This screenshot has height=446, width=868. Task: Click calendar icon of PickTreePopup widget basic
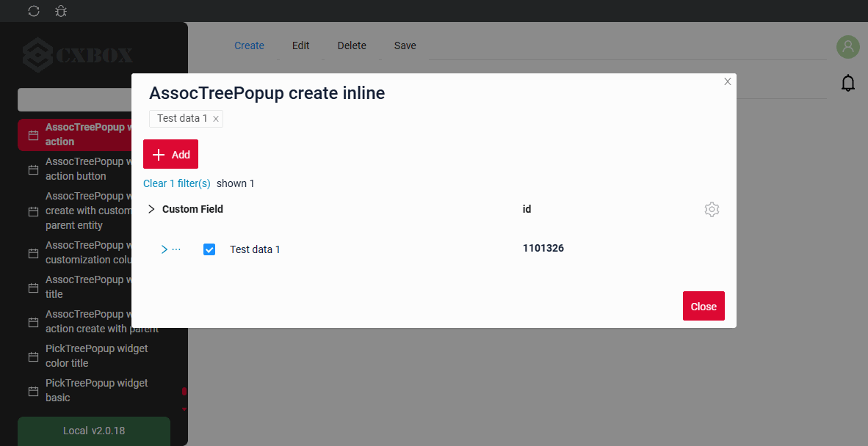pyautogui.click(x=33, y=391)
